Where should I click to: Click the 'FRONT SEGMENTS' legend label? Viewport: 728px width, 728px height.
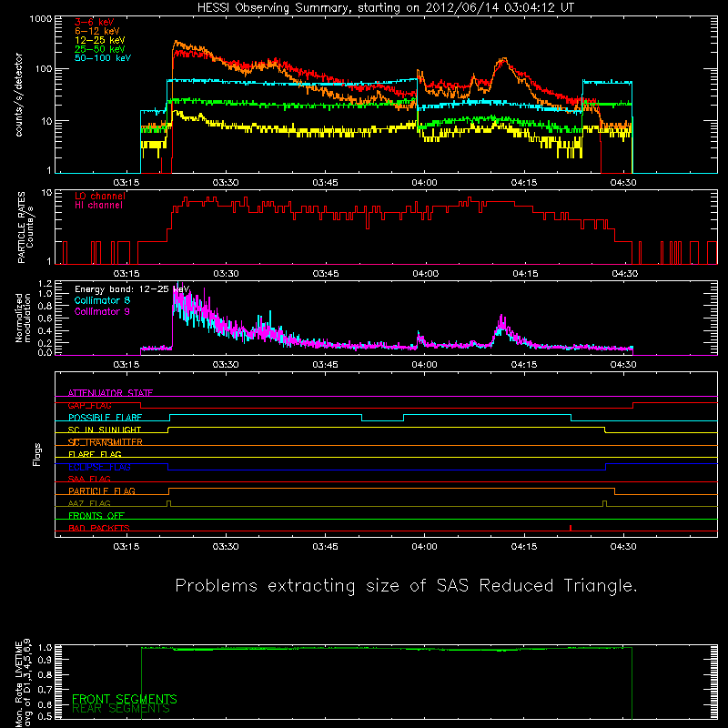pos(125,699)
